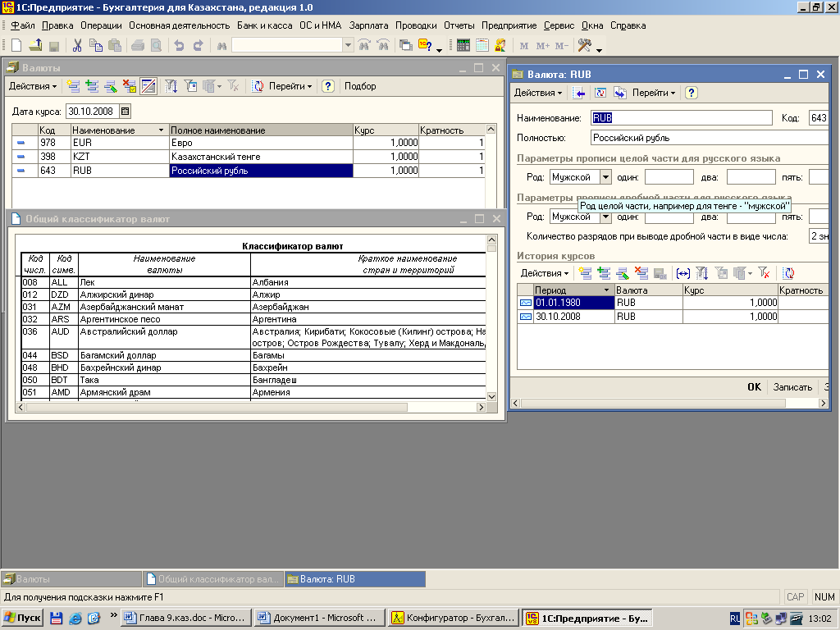Click the Redo arrow icon
The width and height of the screenshot is (840, 630).
pyautogui.click(x=199, y=46)
